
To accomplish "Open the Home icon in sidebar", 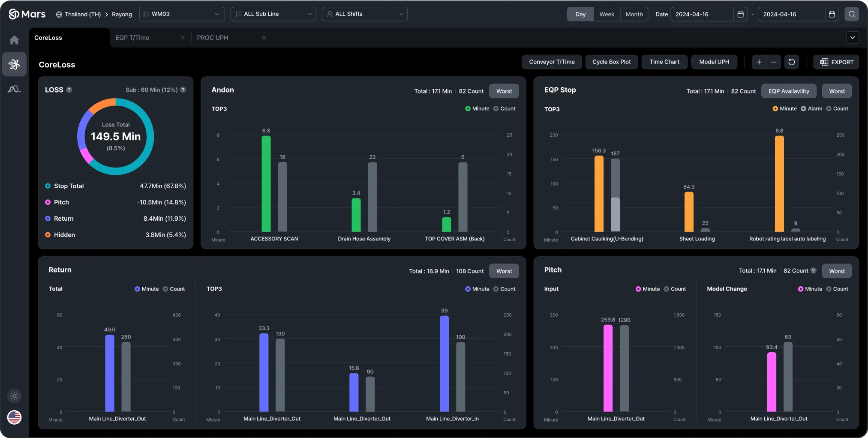I will [x=14, y=39].
